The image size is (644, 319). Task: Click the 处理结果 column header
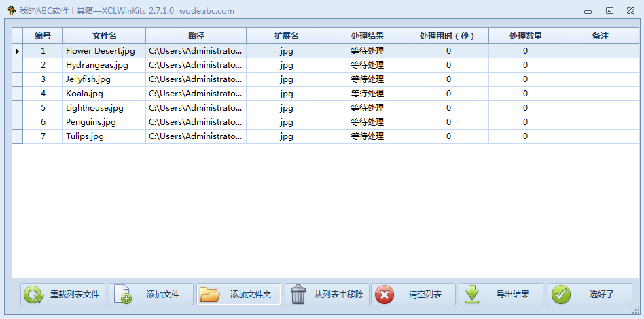click(x=368, y=36)
